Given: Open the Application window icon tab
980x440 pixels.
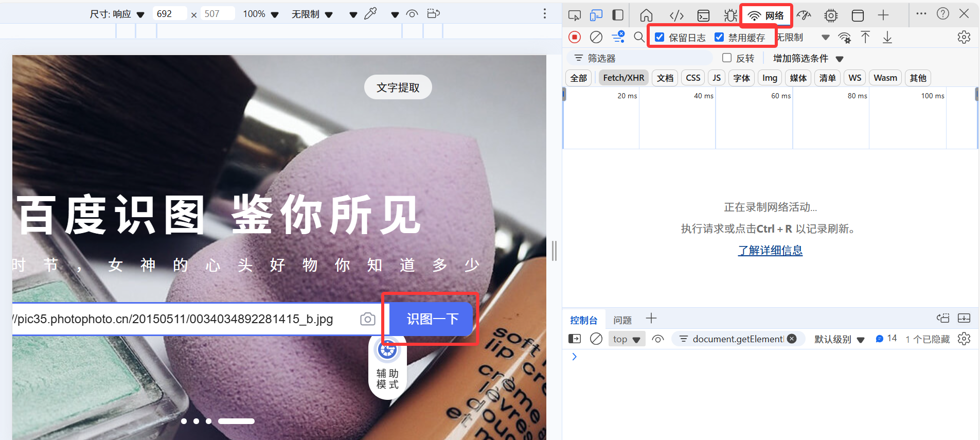Looking at the screenshot, I should coord(858,15).
